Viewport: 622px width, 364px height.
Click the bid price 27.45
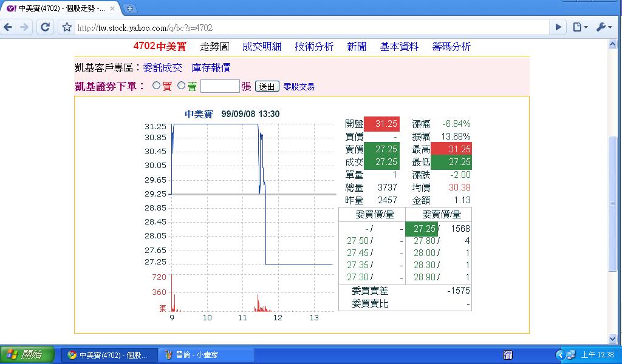click(x=358, y=253)
